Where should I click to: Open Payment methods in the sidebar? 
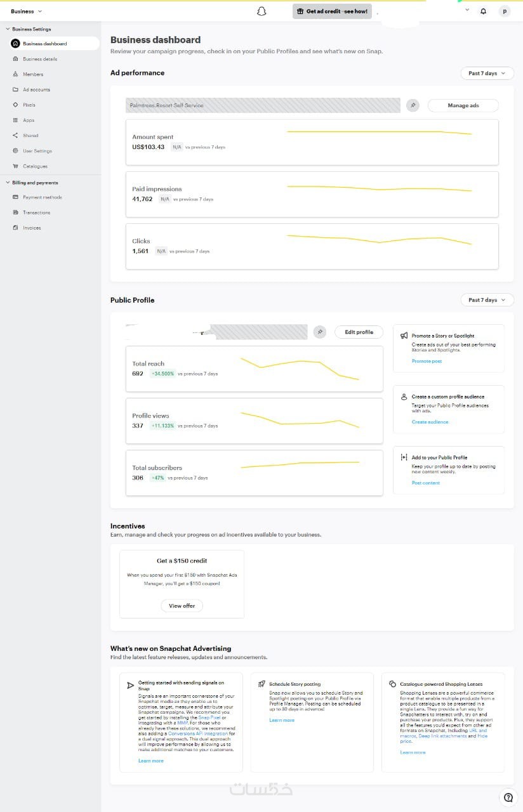pos(42,197)
